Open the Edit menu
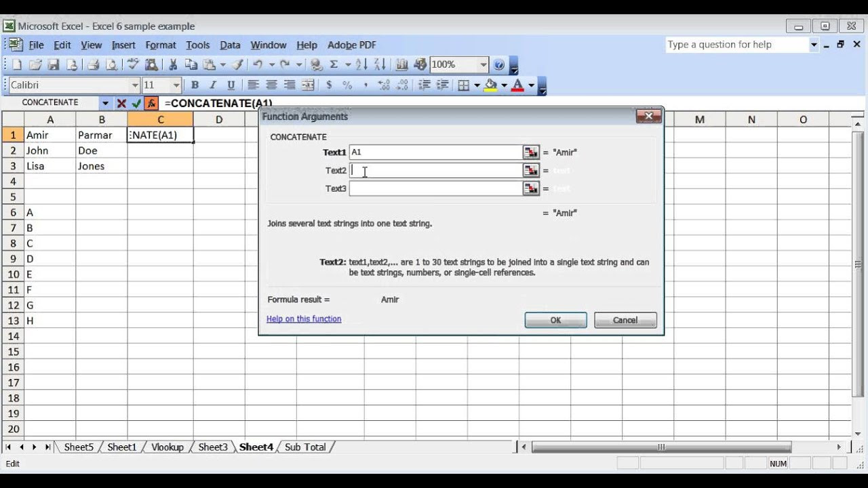 (x=62, y=45)
